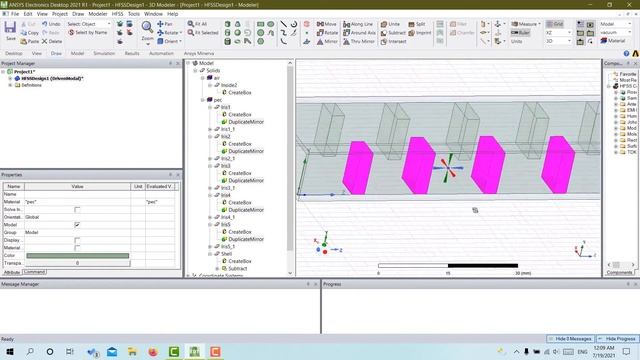Open File Explorer from the taskbar
Image resolution: width=640 pixels, height=360 pixels.
click(132, 351)
